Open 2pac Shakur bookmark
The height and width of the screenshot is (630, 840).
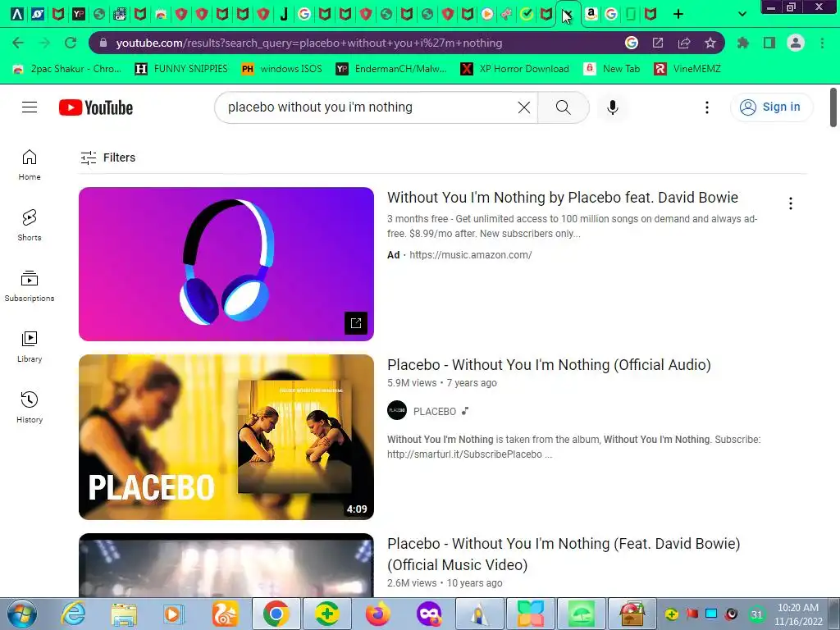point(67,69)
